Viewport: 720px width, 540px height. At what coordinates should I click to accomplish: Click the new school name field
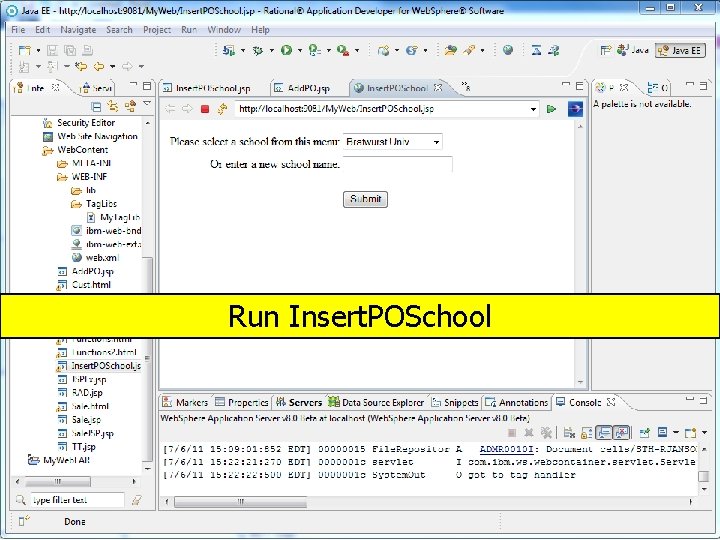[x=398, y=164]
